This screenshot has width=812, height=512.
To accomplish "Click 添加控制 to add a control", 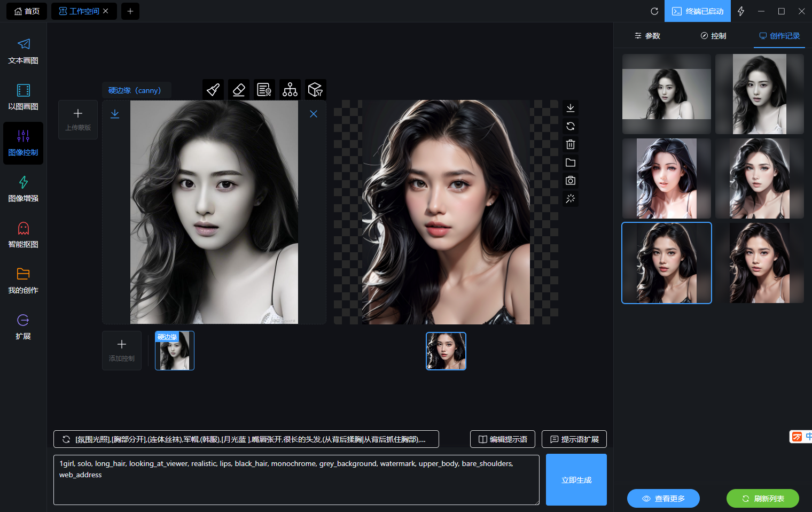I will point(122,350).
